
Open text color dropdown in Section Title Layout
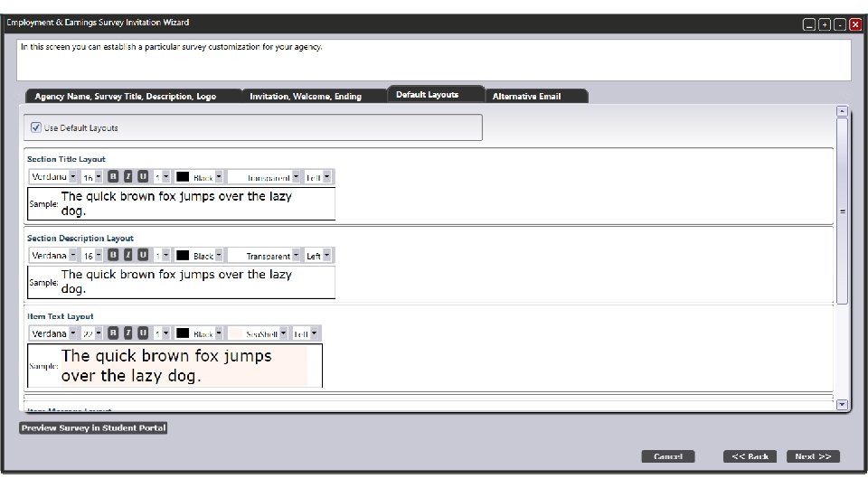(219, 177)
